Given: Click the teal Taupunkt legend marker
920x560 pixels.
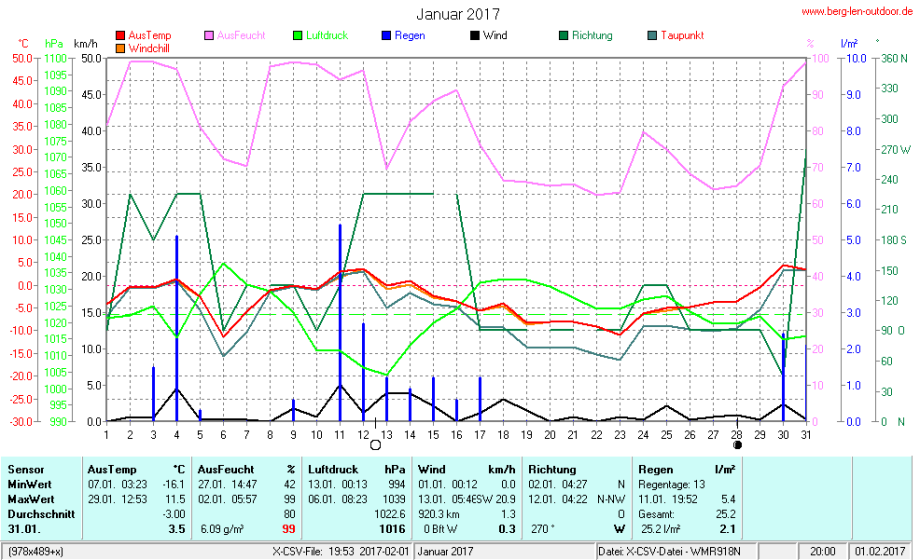Looking at the screenshot, I should pyautogui.click(x=653, y=36).
